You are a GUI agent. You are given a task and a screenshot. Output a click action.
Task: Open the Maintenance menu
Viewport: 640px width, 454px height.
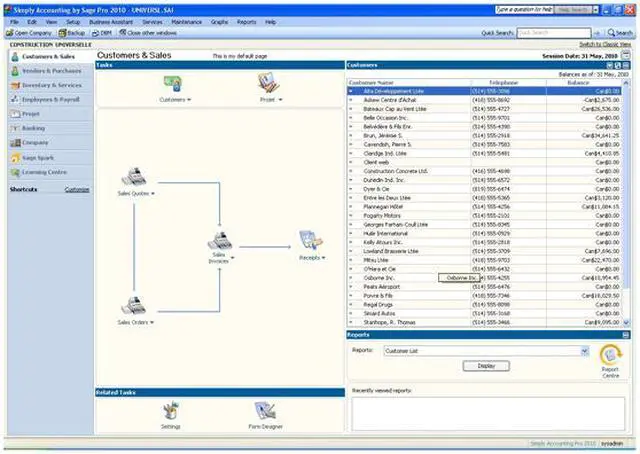click(x=187, y=22)
